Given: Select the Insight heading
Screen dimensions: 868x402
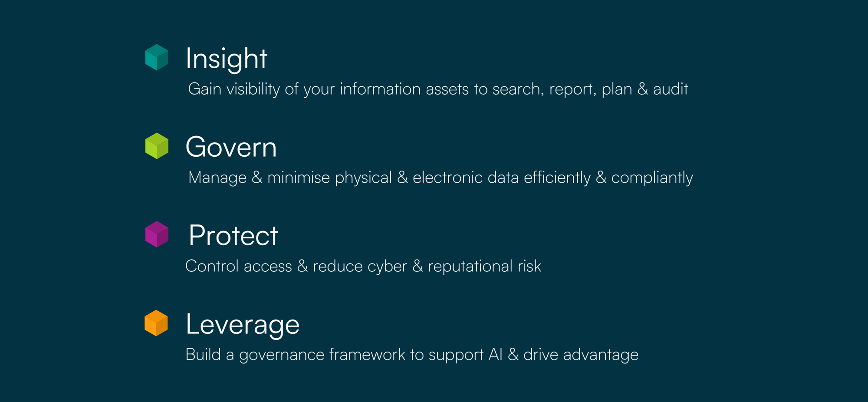Looking at the screenshot, I should tap(227, 59).
